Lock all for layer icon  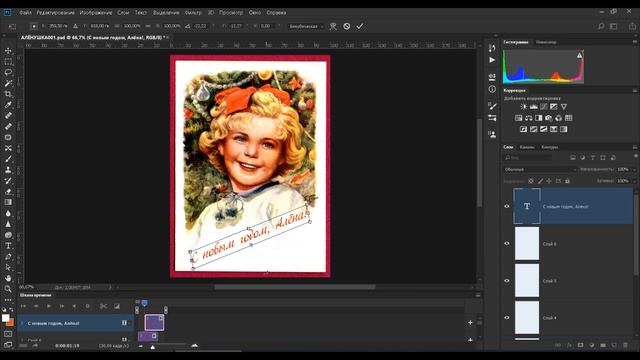[x=567, y=181]
